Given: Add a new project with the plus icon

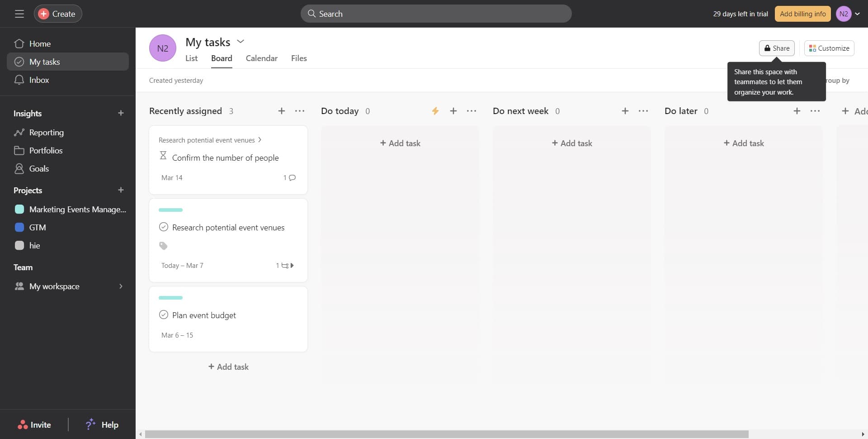Looking at the screenshot, I should click(120, 190).
